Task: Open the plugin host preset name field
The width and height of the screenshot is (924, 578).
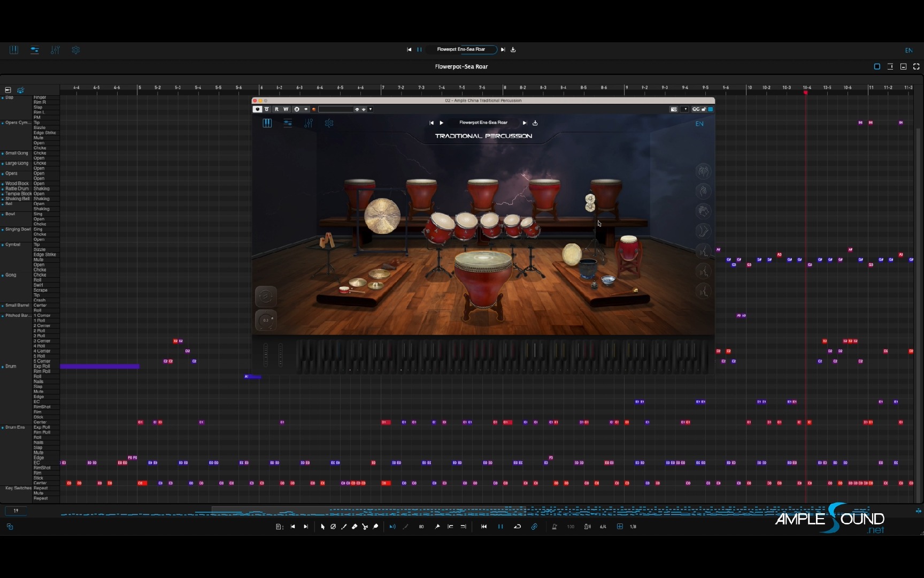Action: coord(336,109)
